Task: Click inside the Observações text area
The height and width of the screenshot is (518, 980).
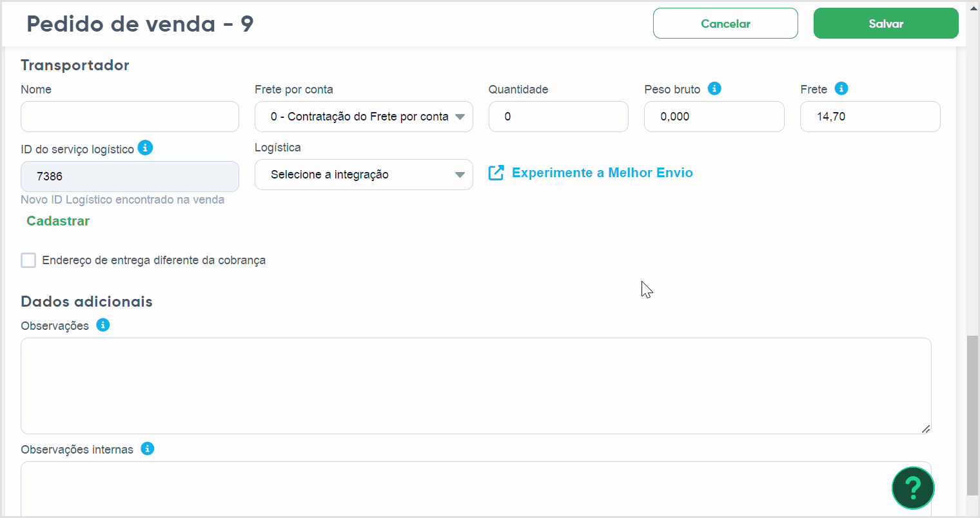Action: pyautogui.click(x=476, y=386)
